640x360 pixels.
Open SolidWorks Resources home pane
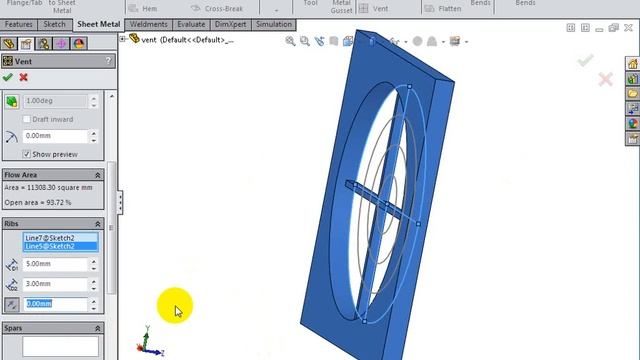633,64
